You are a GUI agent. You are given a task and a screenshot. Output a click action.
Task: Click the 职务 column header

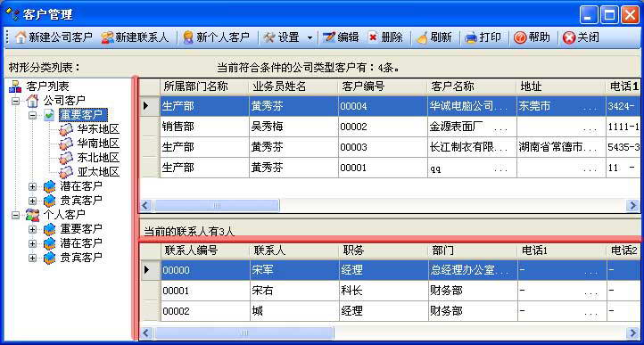384,251
